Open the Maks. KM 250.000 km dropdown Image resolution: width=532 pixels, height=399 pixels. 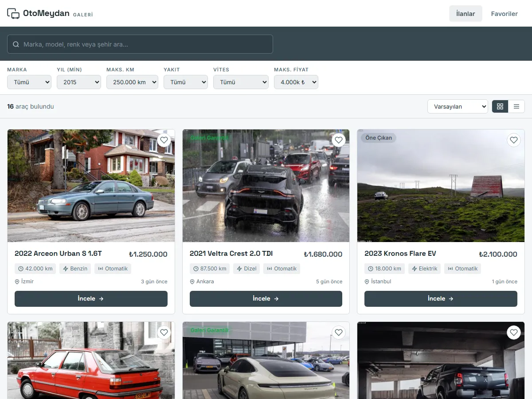[x=132, y=82]
